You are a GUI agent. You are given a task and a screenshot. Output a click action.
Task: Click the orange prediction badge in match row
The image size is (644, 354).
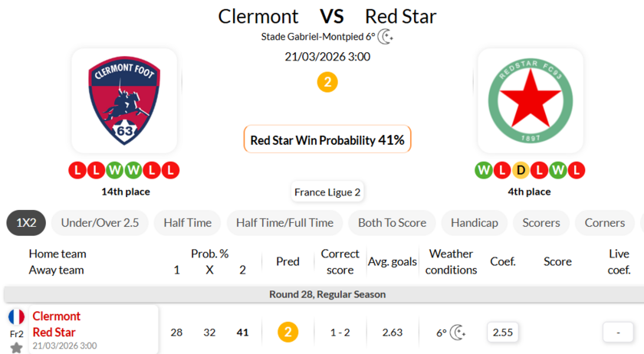287,332
